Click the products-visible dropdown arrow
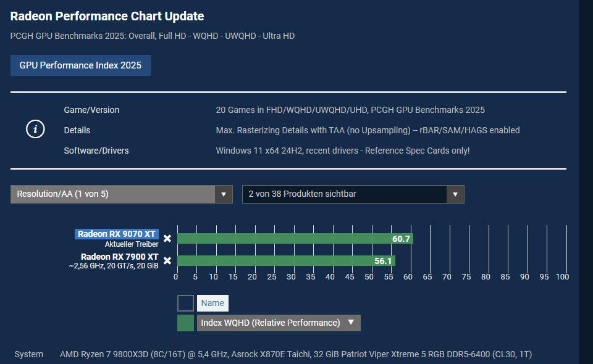The image size is (593, 364). pyautogui.click(x=455, y=194)
